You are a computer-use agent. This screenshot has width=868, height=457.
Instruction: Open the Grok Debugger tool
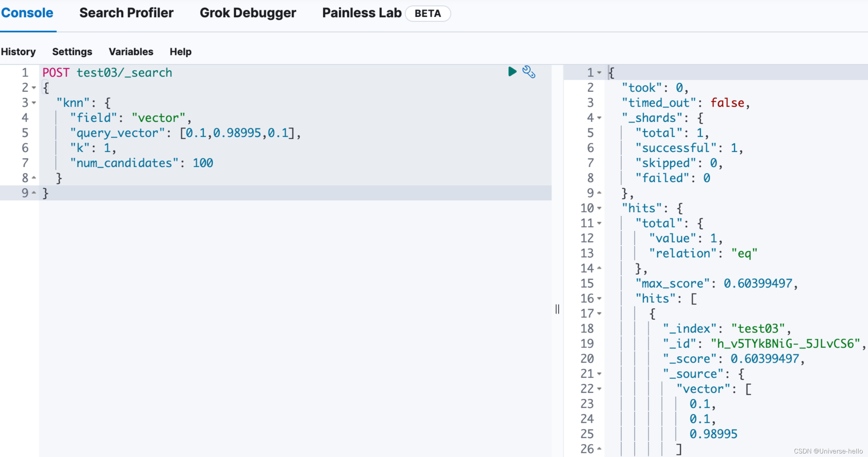point(248,13)
